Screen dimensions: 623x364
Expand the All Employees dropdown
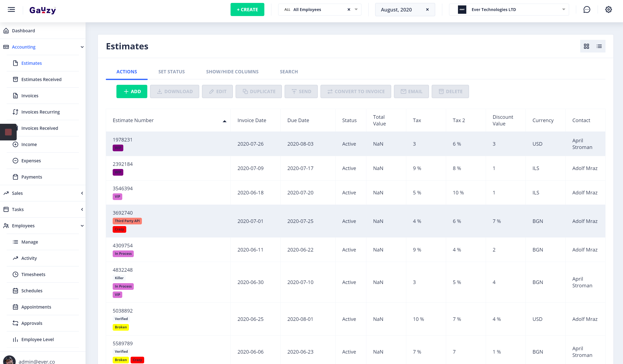click(356, 9)
